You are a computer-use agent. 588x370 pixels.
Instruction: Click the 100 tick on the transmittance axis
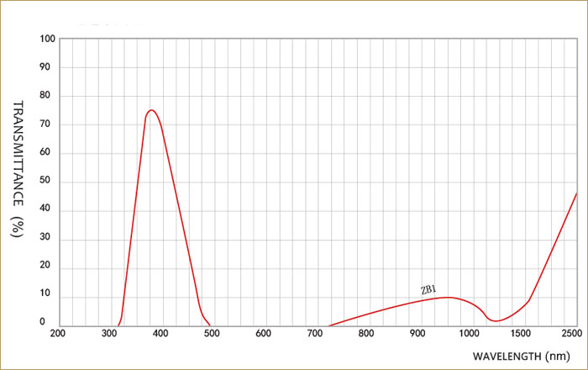tap(47, 40)
